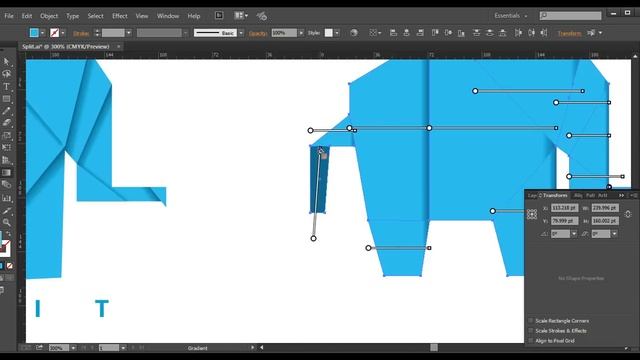Select the Rectangle tool
The width and height of the screenshot is (640, 360).
pos(7,99)
